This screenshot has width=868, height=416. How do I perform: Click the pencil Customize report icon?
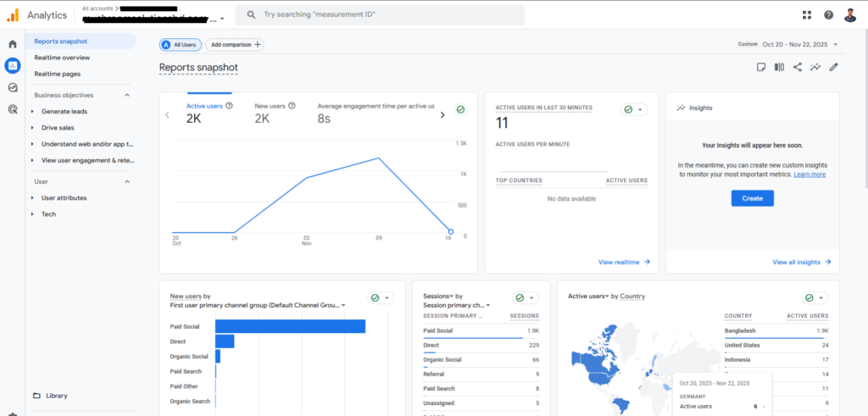(833, 68)
